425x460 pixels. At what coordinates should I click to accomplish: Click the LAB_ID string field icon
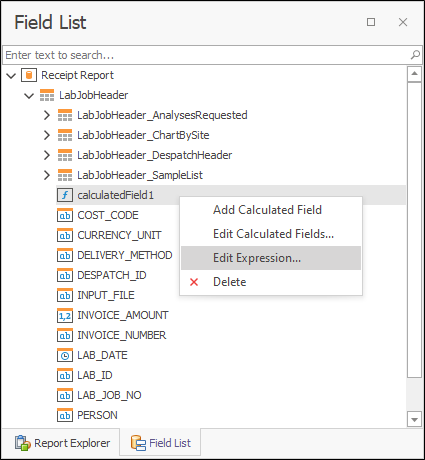tap(65, 375)
